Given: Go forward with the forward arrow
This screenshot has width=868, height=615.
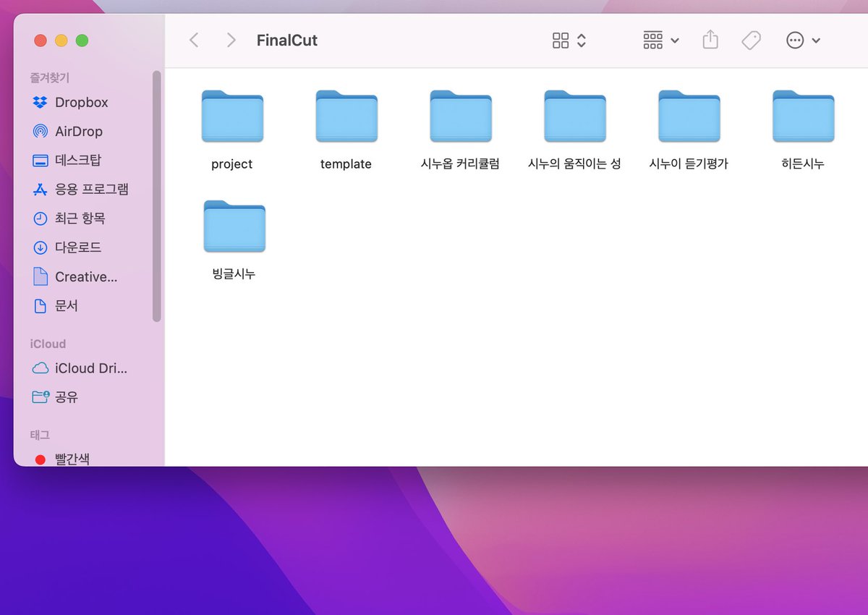Looking at the screenshot, I should tap(231, 40).
